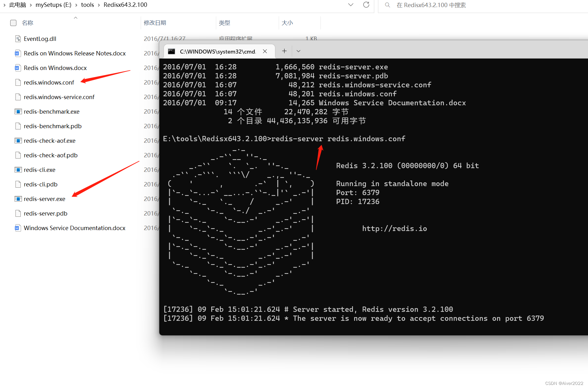Screen dimensions: 588x388
Task: Select the redis-server.exe file name
Action: coord(45,199)
